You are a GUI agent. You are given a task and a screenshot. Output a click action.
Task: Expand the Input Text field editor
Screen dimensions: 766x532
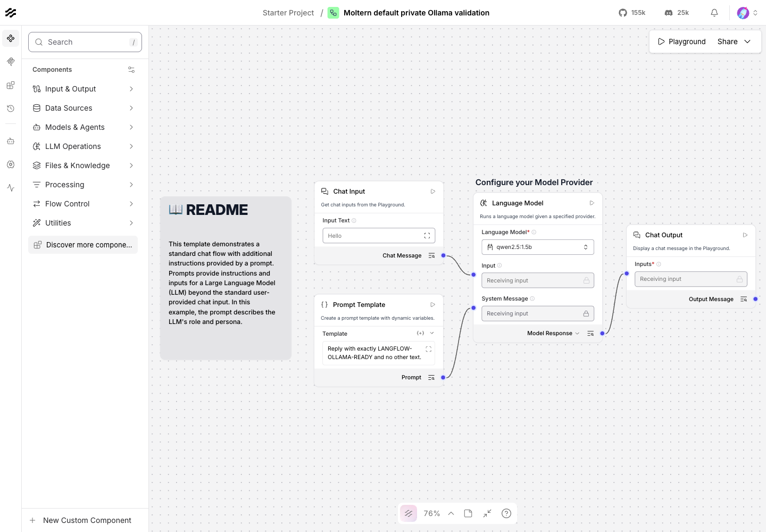427,236
